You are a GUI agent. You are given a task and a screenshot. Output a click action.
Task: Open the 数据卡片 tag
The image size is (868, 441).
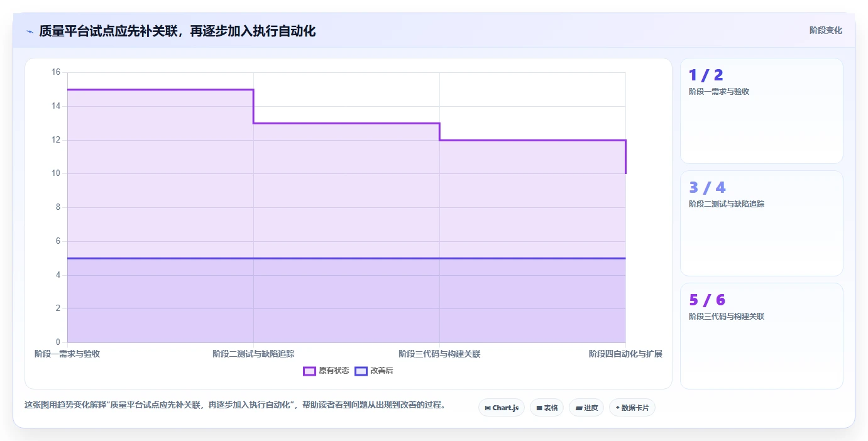click(x=632, y=408)
